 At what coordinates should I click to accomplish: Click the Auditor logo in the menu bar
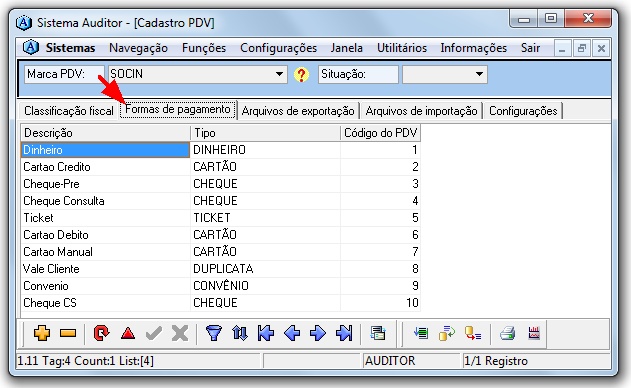click(x=31, y=47)
